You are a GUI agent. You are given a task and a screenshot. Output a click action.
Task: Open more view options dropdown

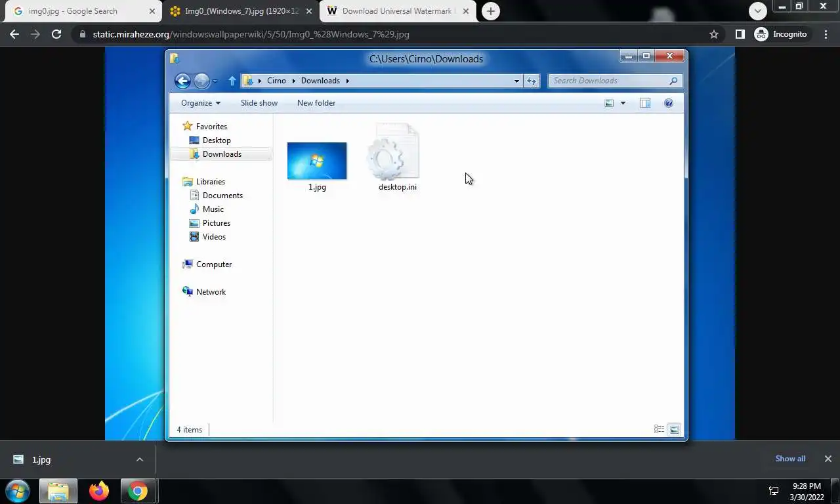(623, 103)
